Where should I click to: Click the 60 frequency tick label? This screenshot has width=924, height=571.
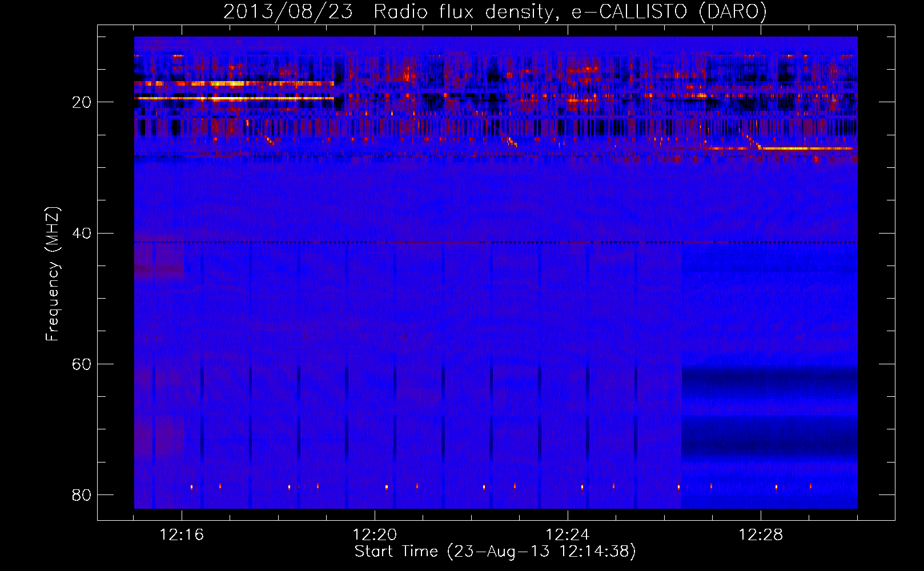pyautogui.click(x=82, y=364)
